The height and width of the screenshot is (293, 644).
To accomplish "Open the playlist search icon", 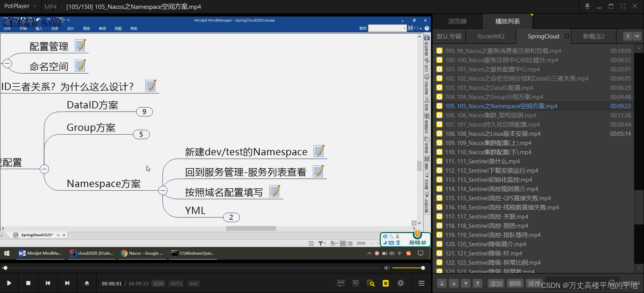I will pyautogui.click(x=370, y=283).
